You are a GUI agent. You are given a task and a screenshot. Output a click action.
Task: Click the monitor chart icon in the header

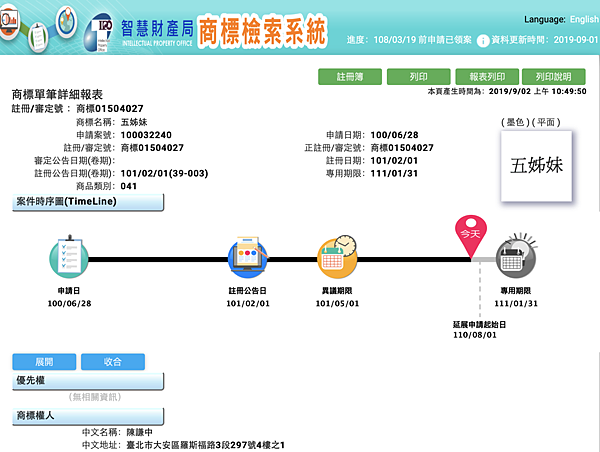(9, 23)
